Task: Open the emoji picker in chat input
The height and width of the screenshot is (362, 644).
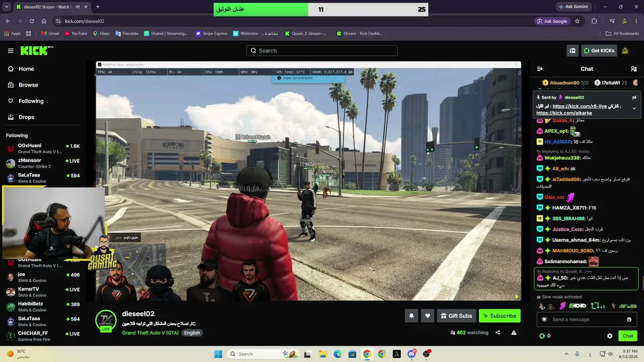Action: [629, 320]
